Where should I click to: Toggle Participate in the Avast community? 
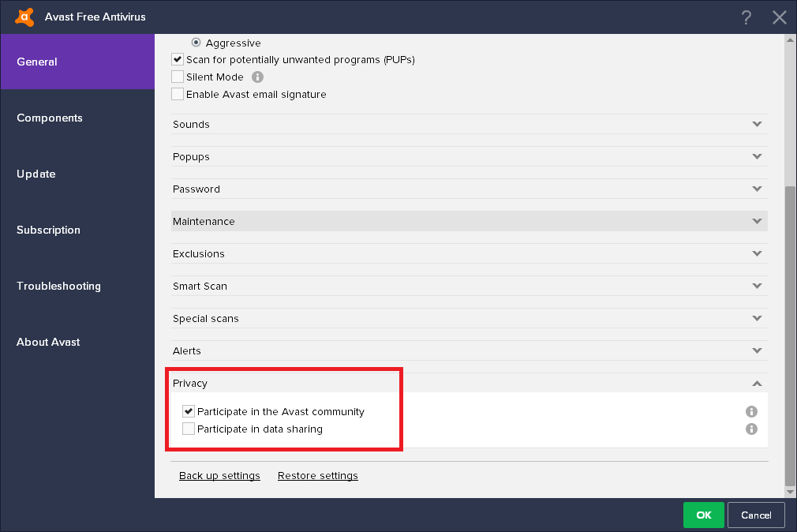click(189, 411)
